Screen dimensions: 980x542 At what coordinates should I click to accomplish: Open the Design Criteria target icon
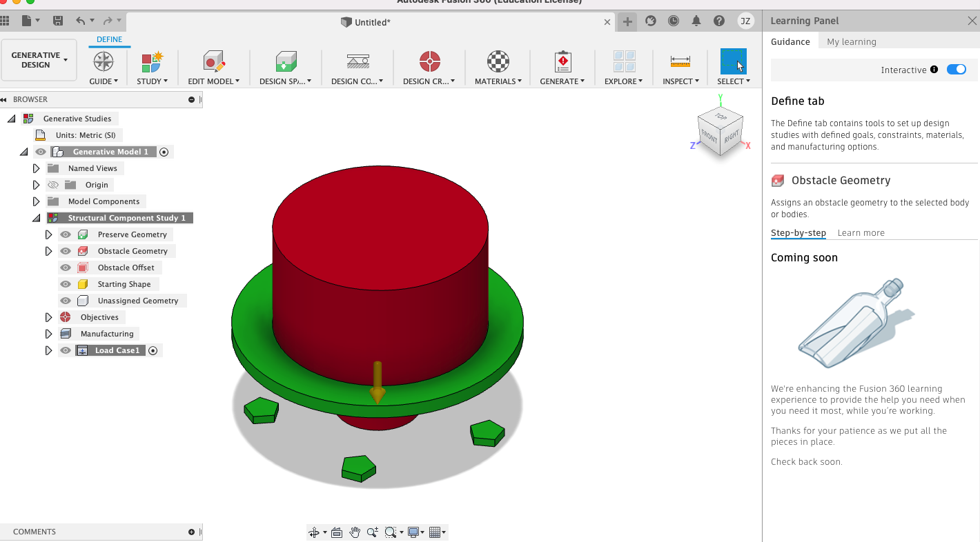pyautogui.click(x=429, y=62)
